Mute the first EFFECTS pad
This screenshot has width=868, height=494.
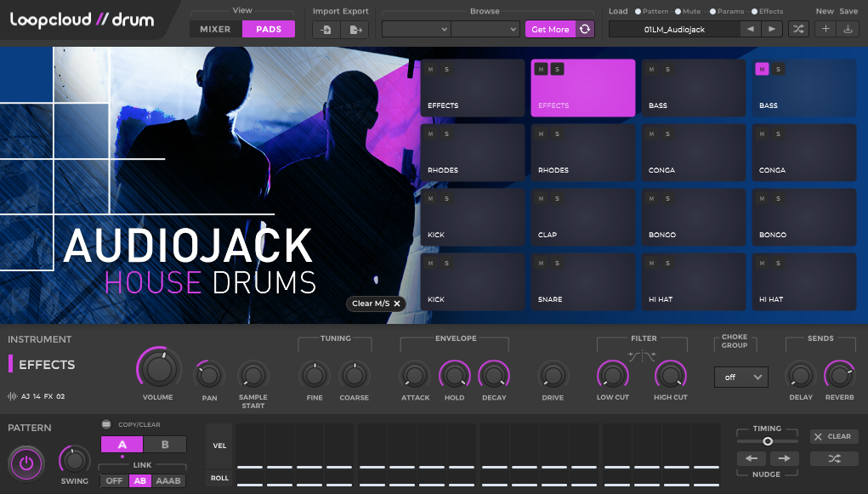[430, 69]
